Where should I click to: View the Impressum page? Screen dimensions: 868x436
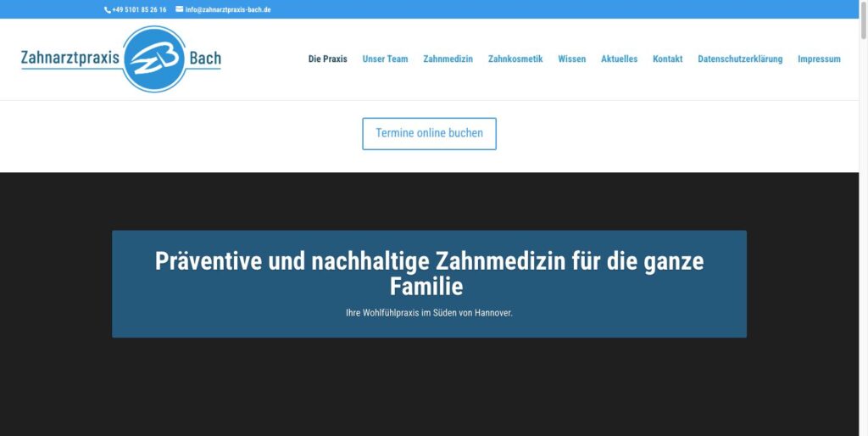click(x=820, y=59)
